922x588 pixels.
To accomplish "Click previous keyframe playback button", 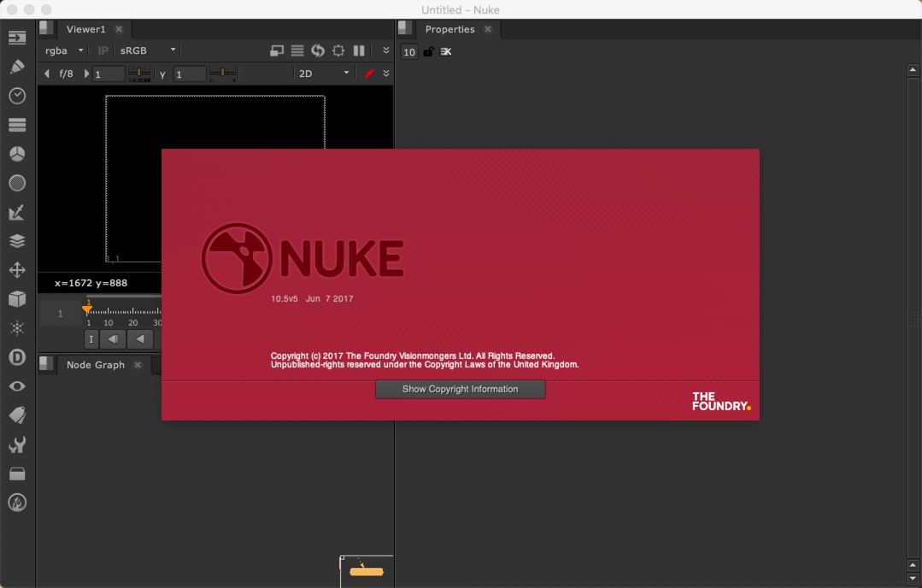I will pyautogui.click(x=113, y=339).
